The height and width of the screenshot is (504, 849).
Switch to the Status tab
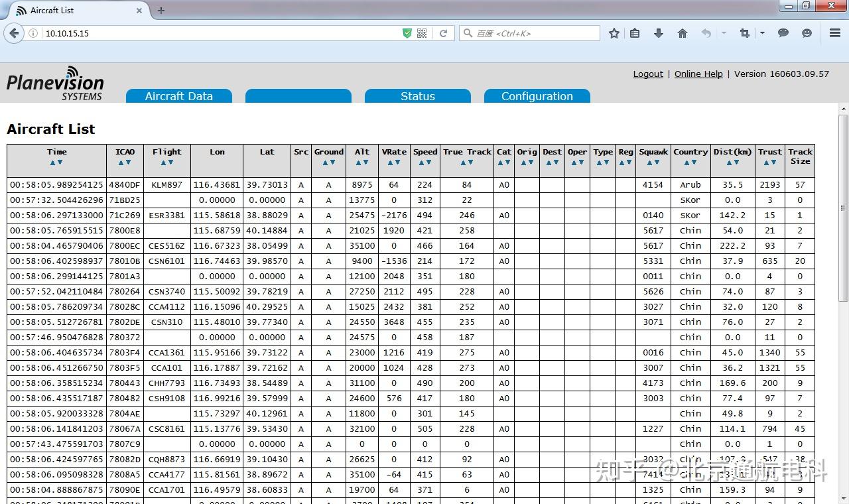(418, 96)
